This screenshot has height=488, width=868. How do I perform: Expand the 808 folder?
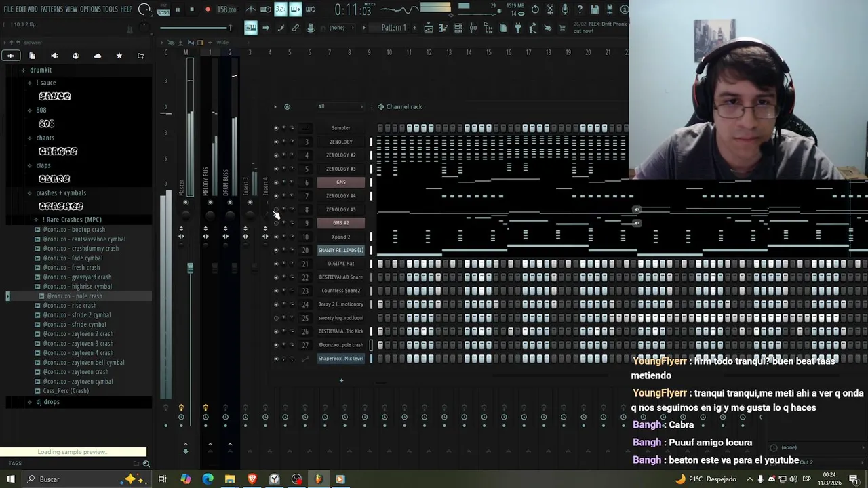[x=41, y=110]
